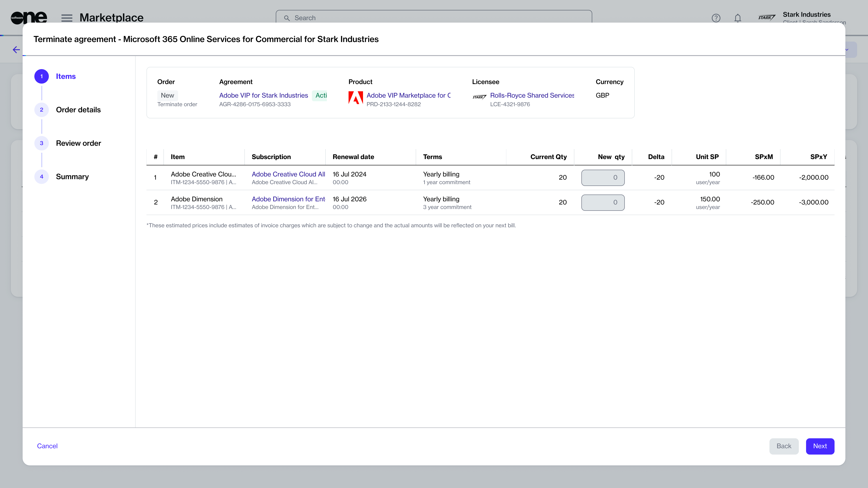Open the hamburger navigation menu
Viewport: 868px width, 488px height.
(x=67, y=18)
